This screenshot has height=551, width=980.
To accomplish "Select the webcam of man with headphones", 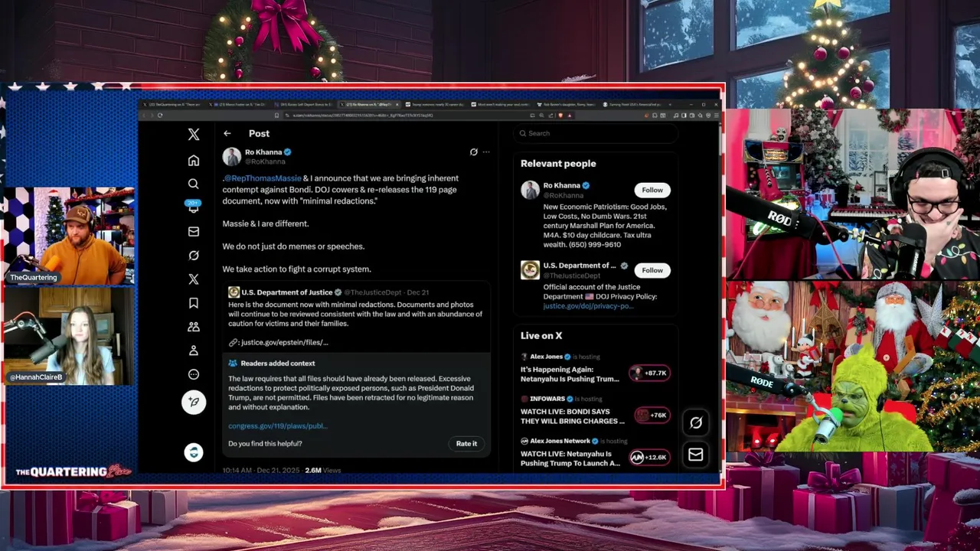I will (x=853, y=194).
